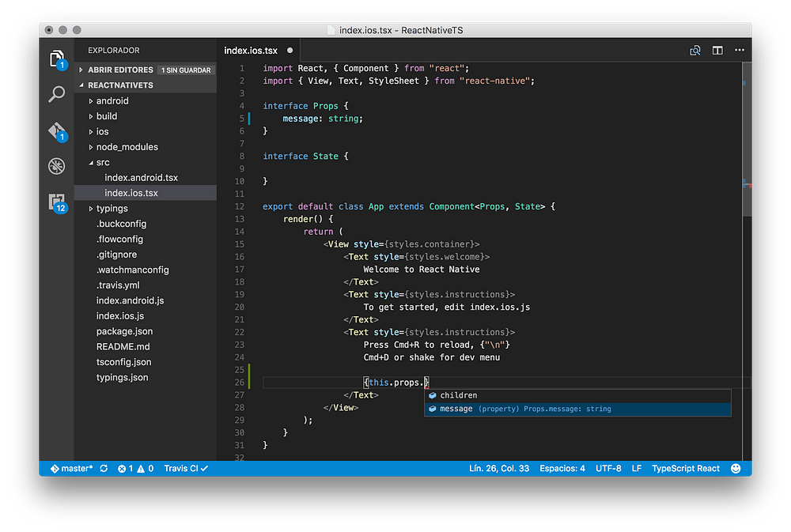
Task: Select language mode TypeScript React
Action: [x=686, y=469]
